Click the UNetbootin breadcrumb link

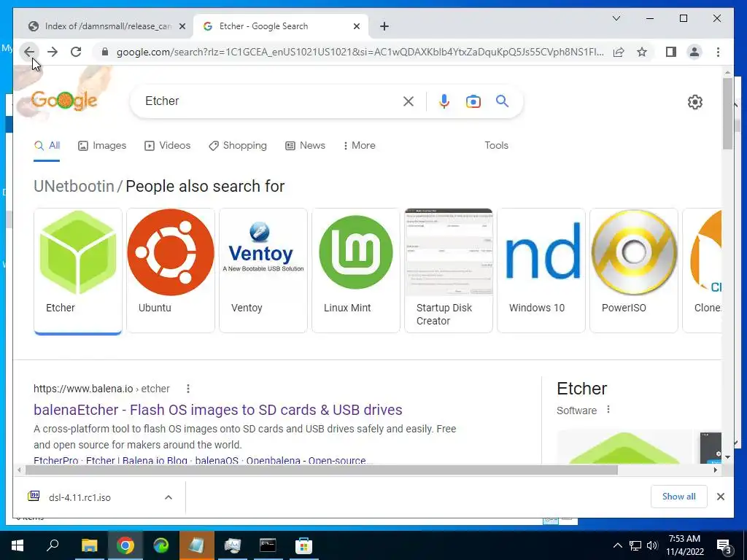coord(74,186)
